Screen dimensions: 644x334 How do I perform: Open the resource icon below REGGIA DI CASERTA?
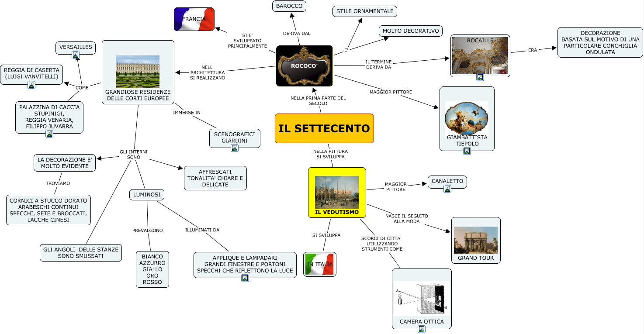(x=31, y=85)
